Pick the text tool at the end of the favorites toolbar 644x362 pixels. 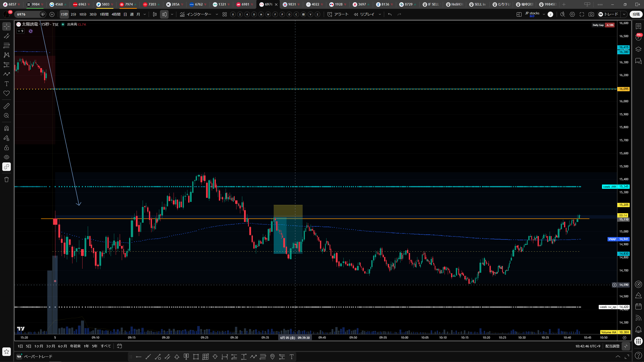pyautogui.click(x=292, y=356)
